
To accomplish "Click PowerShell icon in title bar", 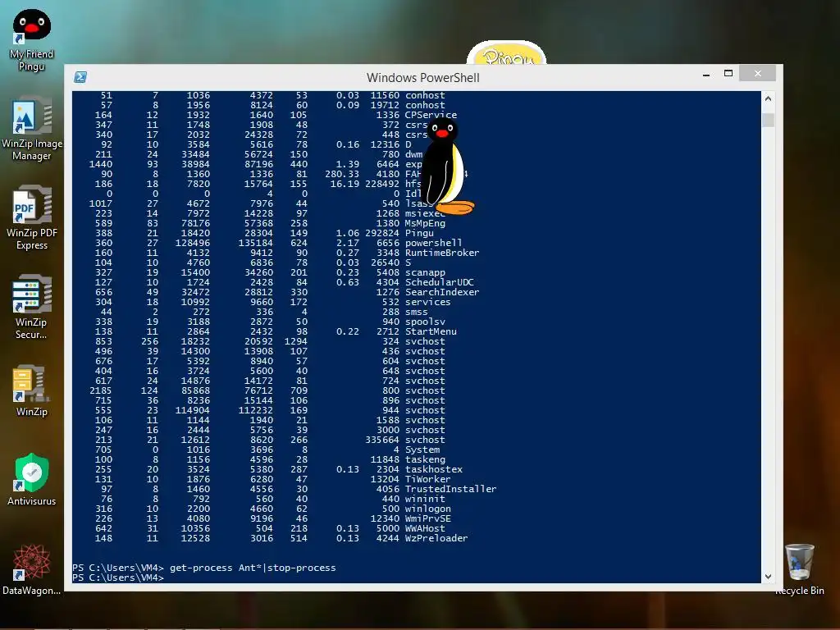I will coord(80,77).
